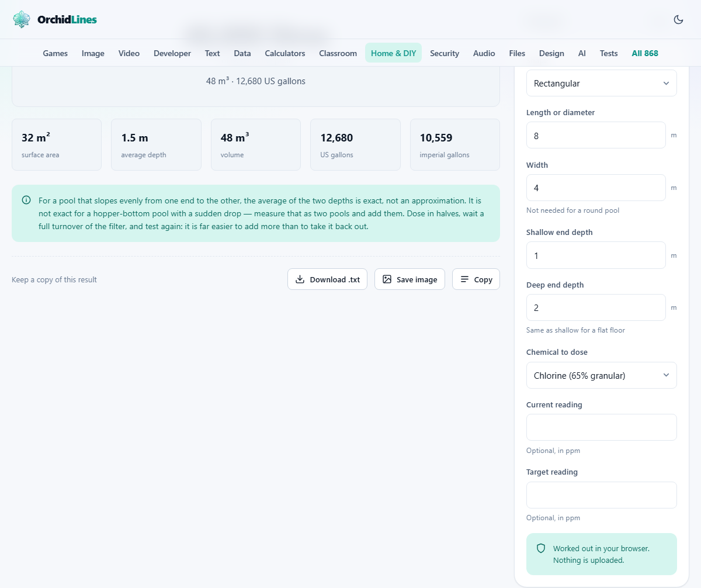701x588 pixels.
Task: Click the Copy button
Action: coord(476,279)
